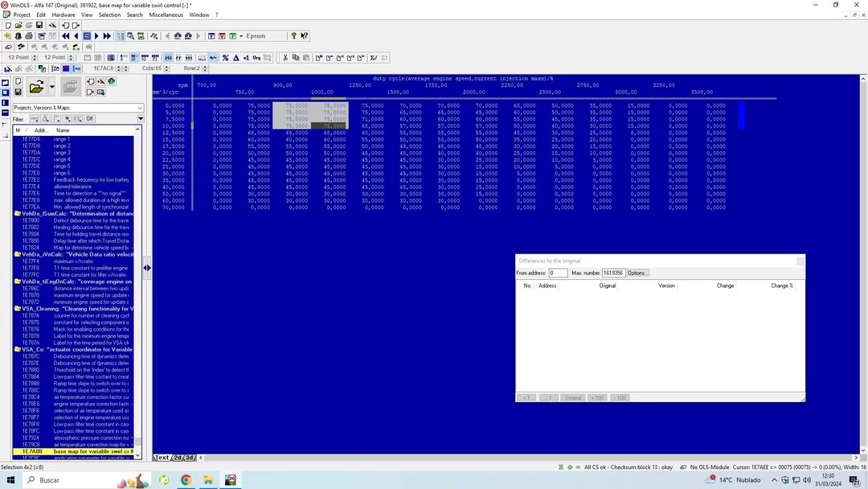Click the delta difference display icon
The width and height of the screenshot is (868, 489).
click(235, 58)
